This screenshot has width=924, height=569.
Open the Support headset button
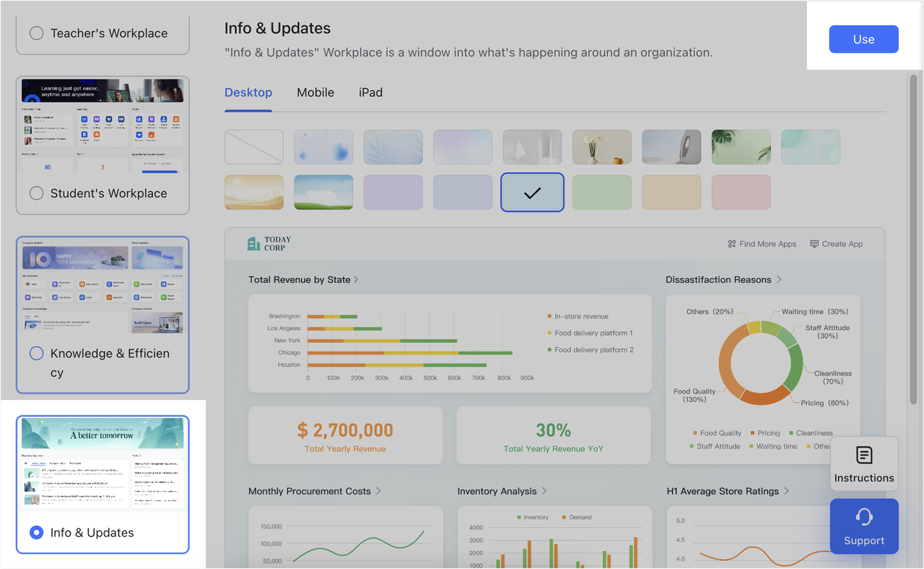coord(864,526)
